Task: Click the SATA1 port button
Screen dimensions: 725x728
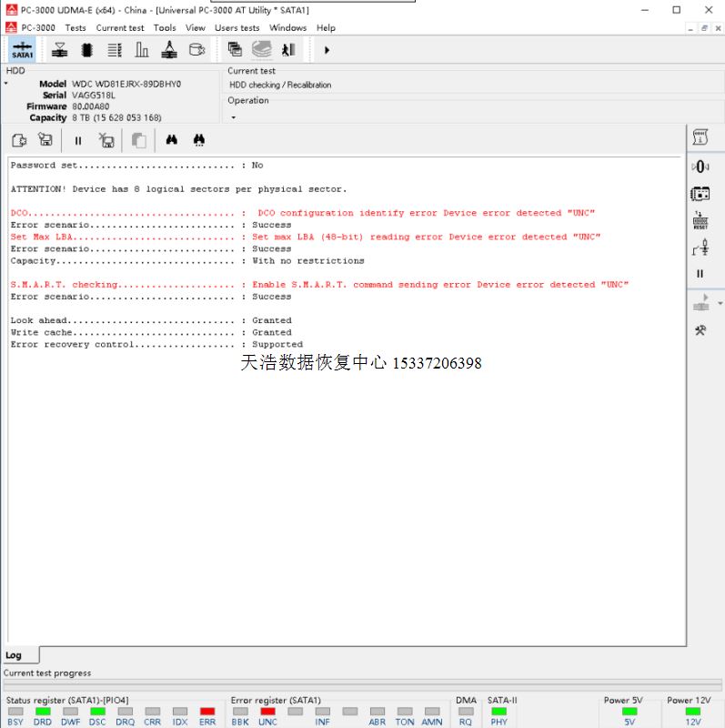Action: [x=23, y=50]
